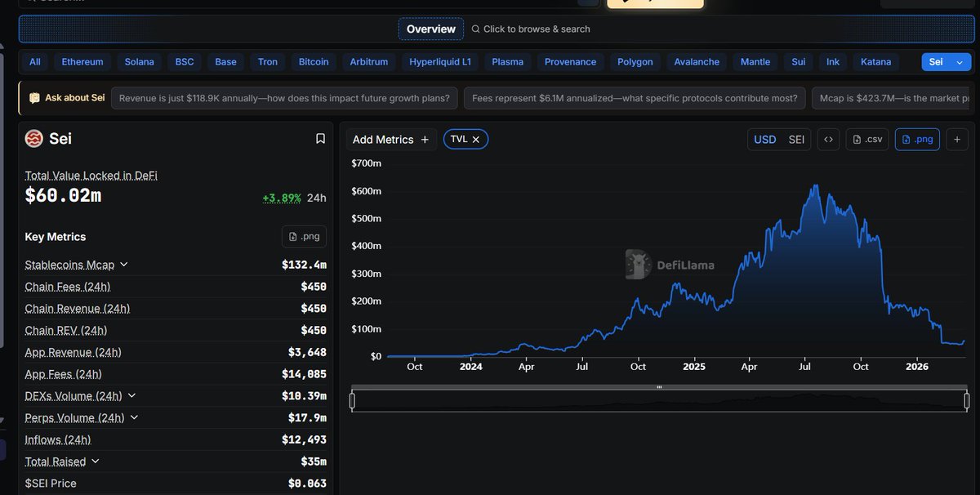Select the Bitcoin chain tab
980x495 pixels.
click(x=314, y=62)
